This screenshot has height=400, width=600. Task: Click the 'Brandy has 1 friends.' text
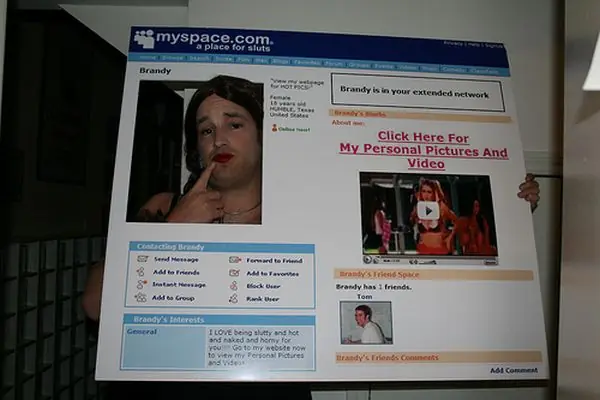pyautogui.click(x=374, y=287)
